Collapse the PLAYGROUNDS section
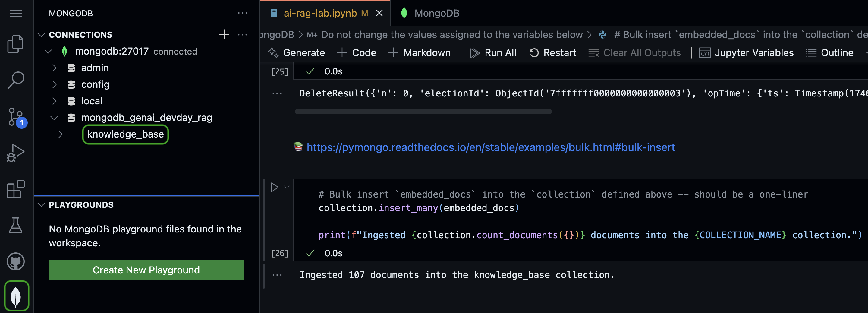Screen dimensions: 868x313 click(x=41, y=205)
